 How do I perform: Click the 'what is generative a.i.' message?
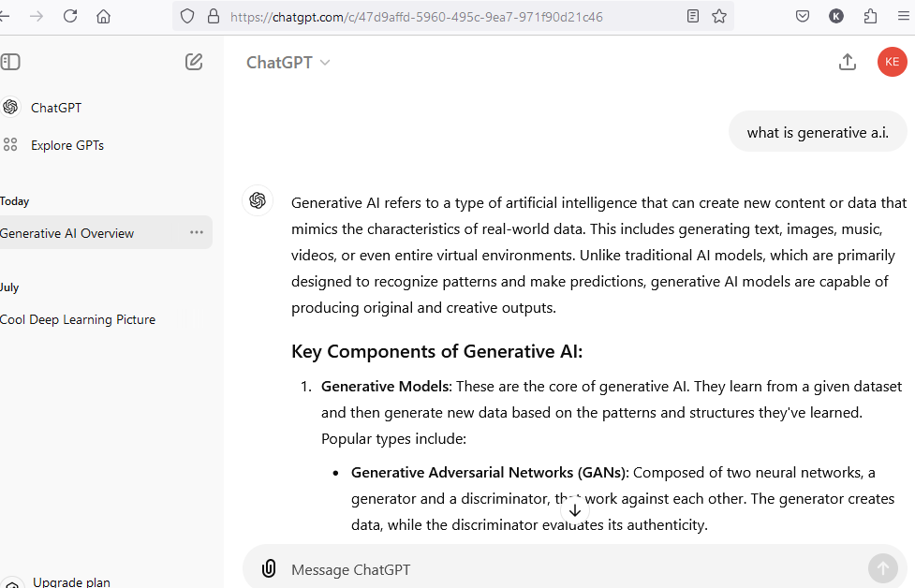818,132
